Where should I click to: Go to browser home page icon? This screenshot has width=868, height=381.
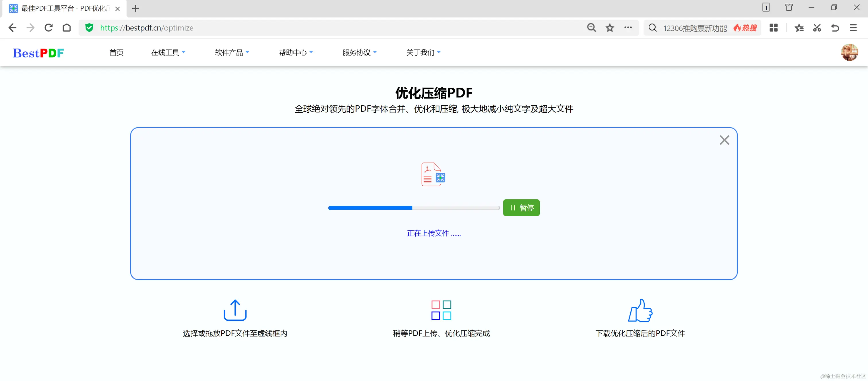[67, 28]
